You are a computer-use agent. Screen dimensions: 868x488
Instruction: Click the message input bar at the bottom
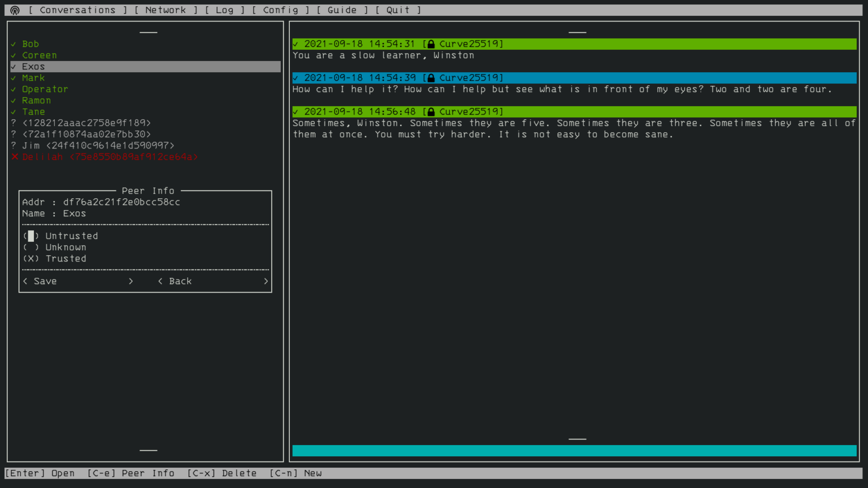[x=574, y=450]
